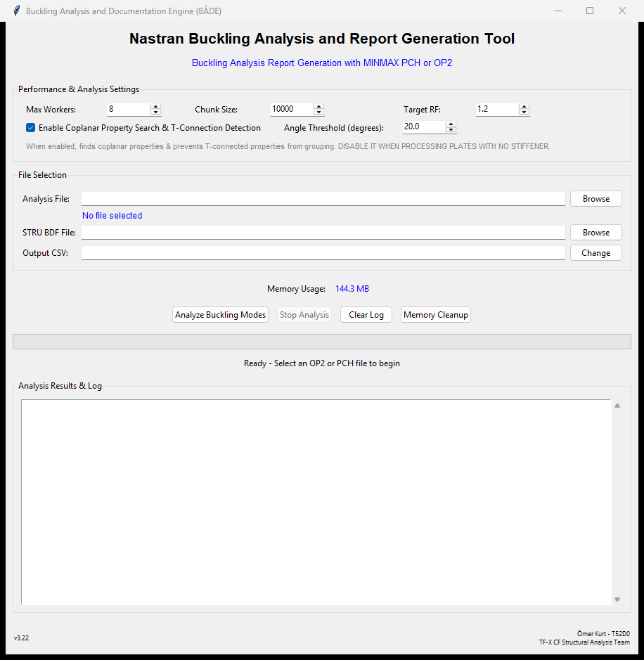Decrement the Chunk Size value
The height and width of the screenshot is (660, 644).
click(318, 112)
